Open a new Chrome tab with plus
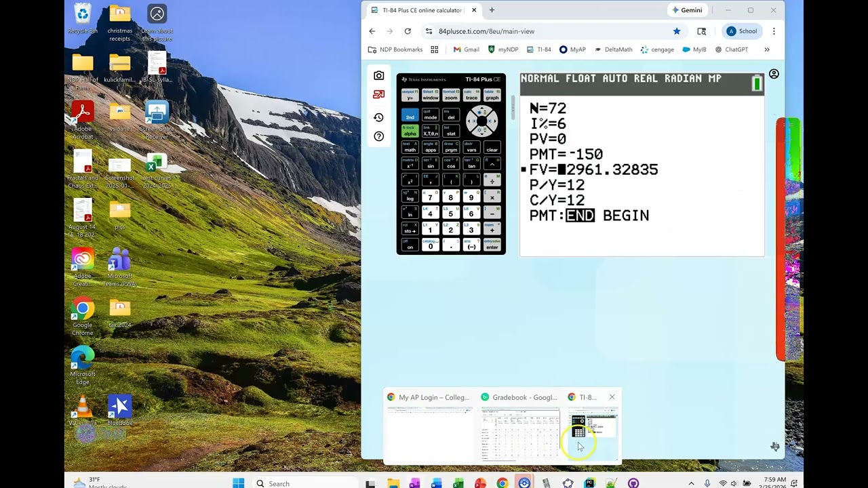Image resolution: width=868 pixels, height=488 pixels. pos(492,10)
